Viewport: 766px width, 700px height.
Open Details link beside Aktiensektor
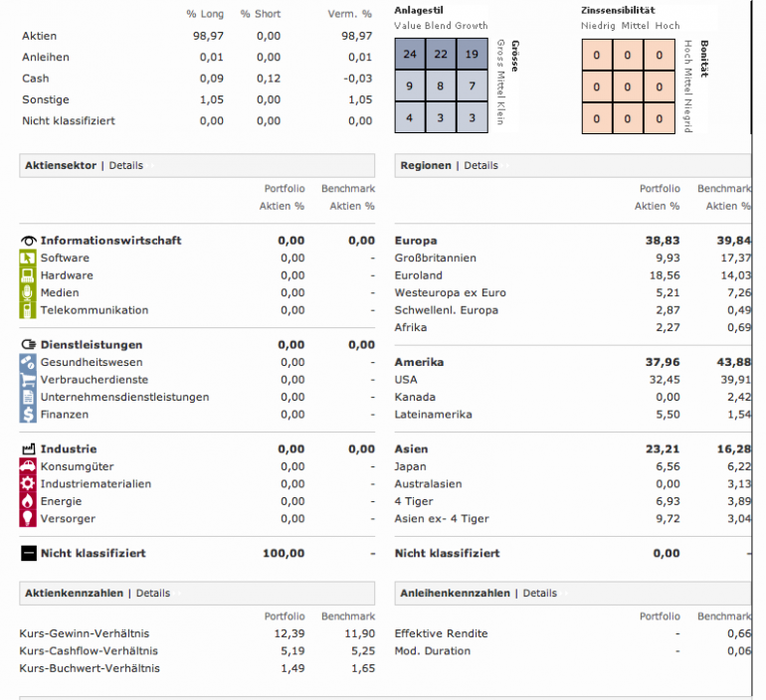(x=126, y=165)
